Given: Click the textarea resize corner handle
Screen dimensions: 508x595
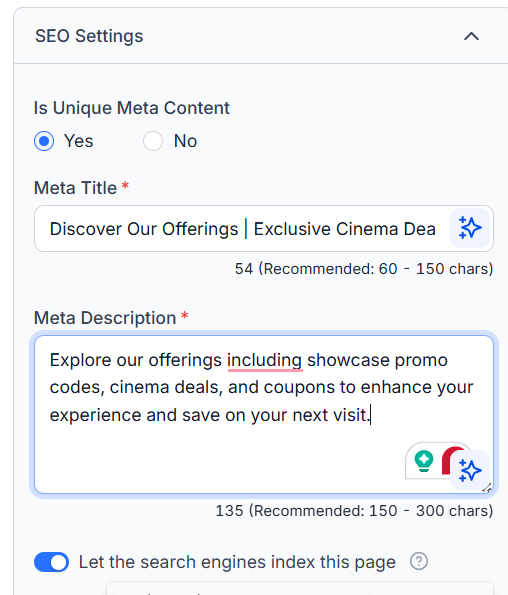Looking at the screenshot, I should point(487,488).
